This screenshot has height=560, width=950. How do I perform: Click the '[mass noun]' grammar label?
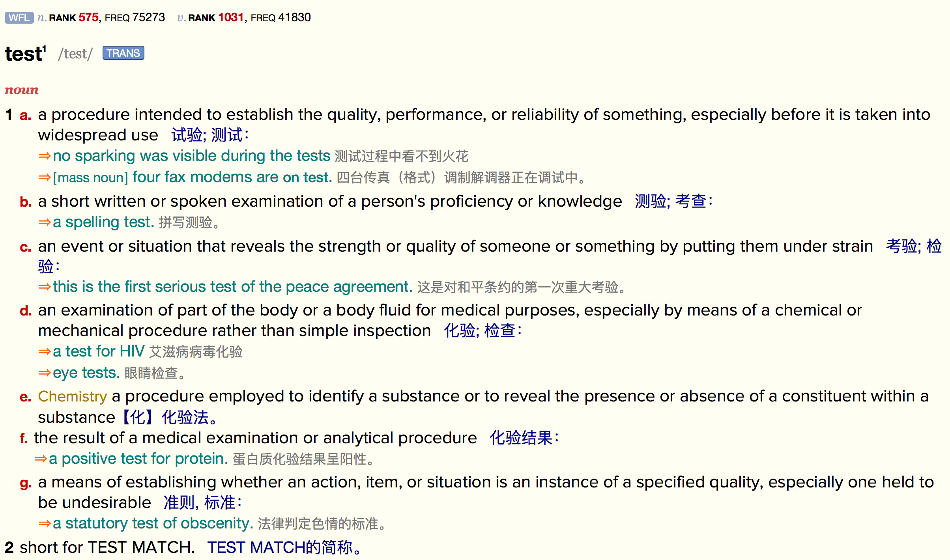(90, 178)
